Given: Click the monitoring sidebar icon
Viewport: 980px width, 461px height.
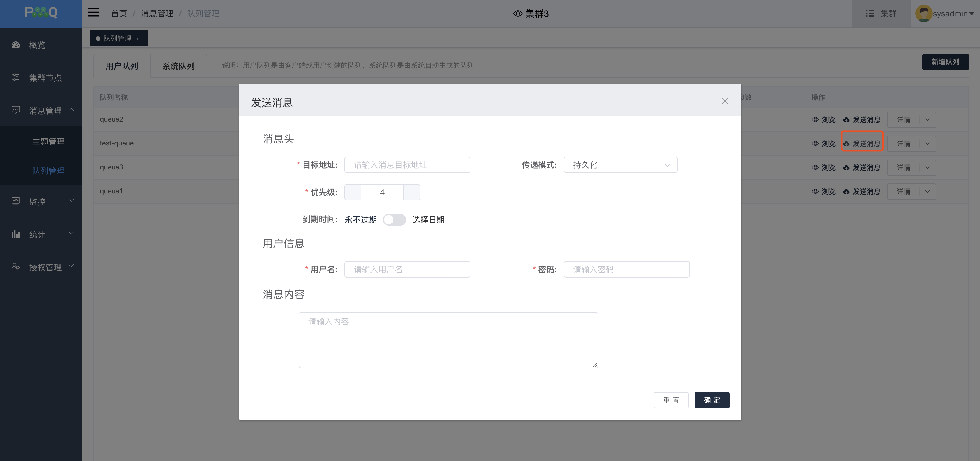Looking at the screenshot, I should click(x=15, y=201).
